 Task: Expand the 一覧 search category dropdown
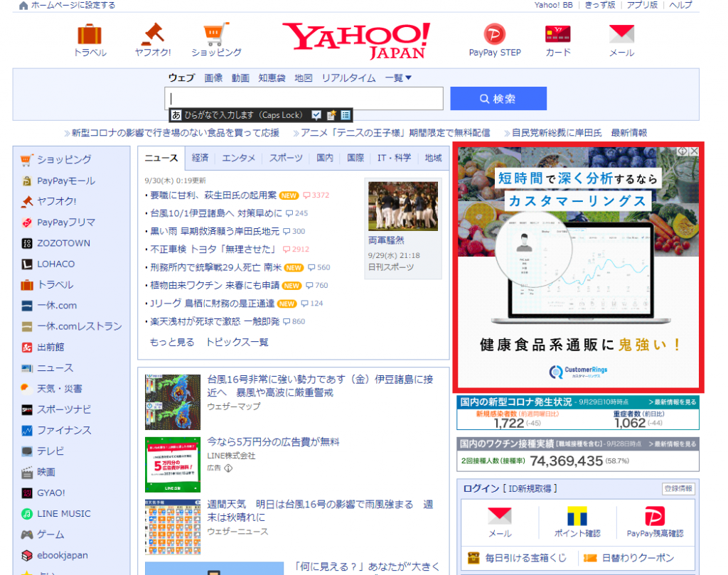coord(398,78)
